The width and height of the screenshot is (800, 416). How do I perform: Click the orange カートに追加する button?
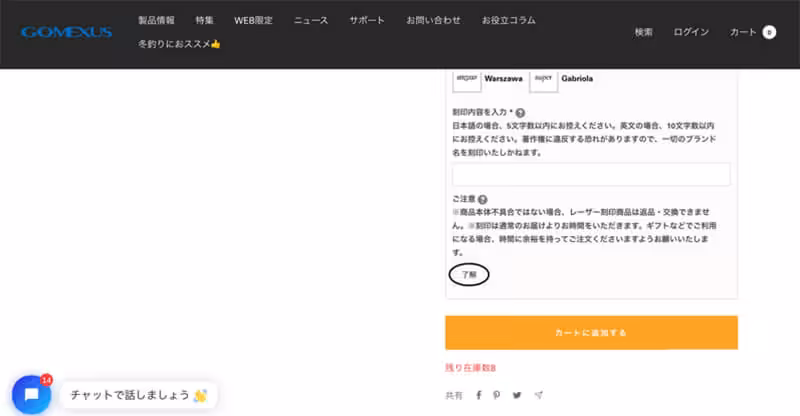(591, 333)
